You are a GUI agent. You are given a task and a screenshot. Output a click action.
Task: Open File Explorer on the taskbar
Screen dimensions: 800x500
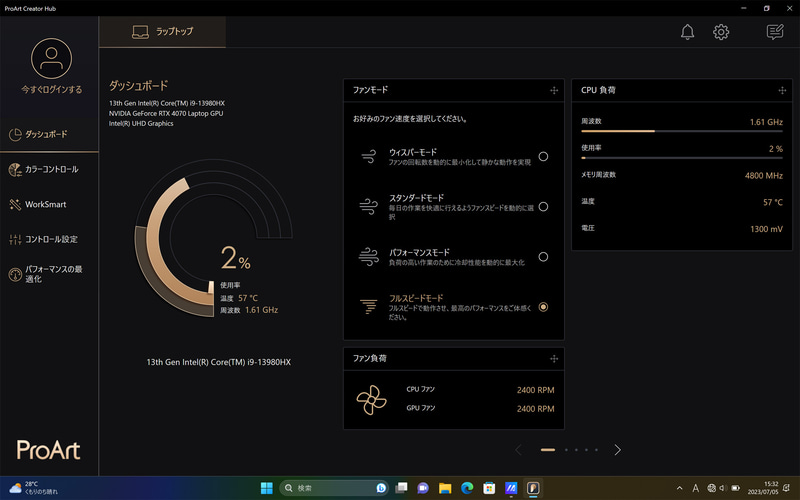tap(445, 488)
